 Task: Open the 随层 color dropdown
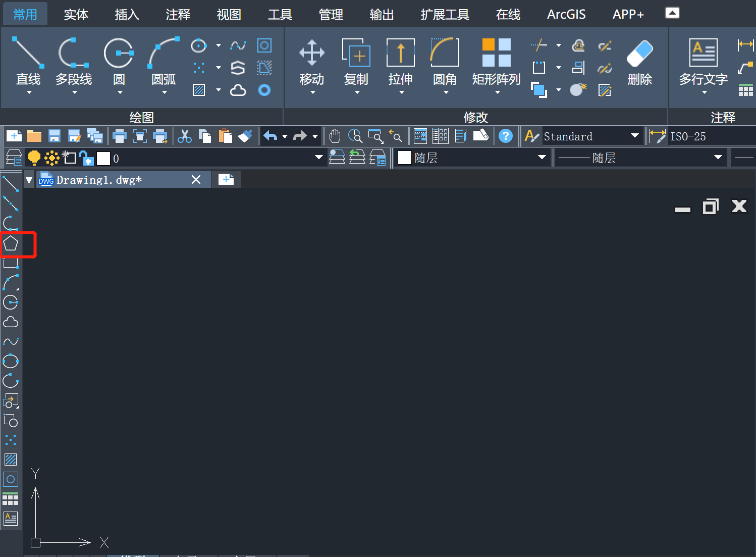(542, 158)
